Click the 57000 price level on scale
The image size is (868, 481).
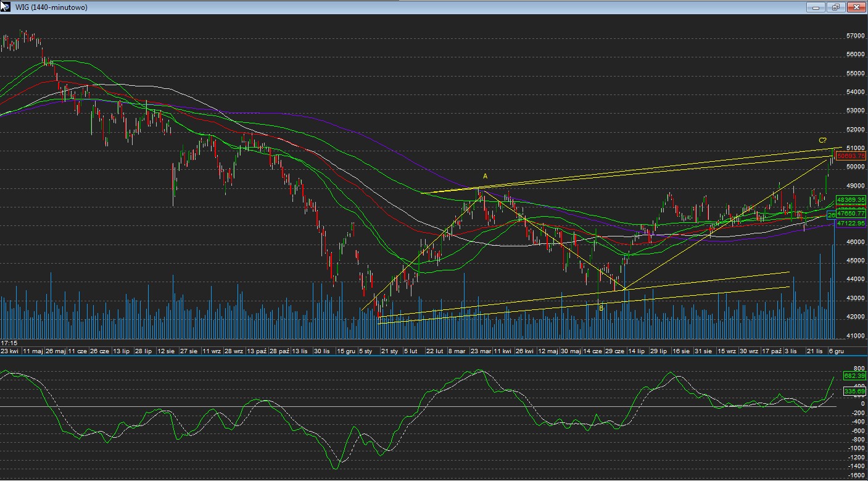856,36
